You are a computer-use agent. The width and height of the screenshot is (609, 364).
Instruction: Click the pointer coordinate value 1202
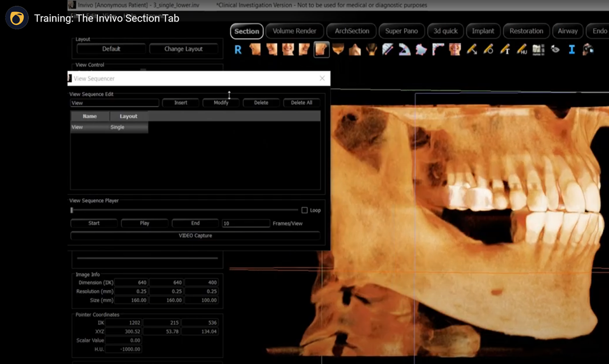coord(123,323)
